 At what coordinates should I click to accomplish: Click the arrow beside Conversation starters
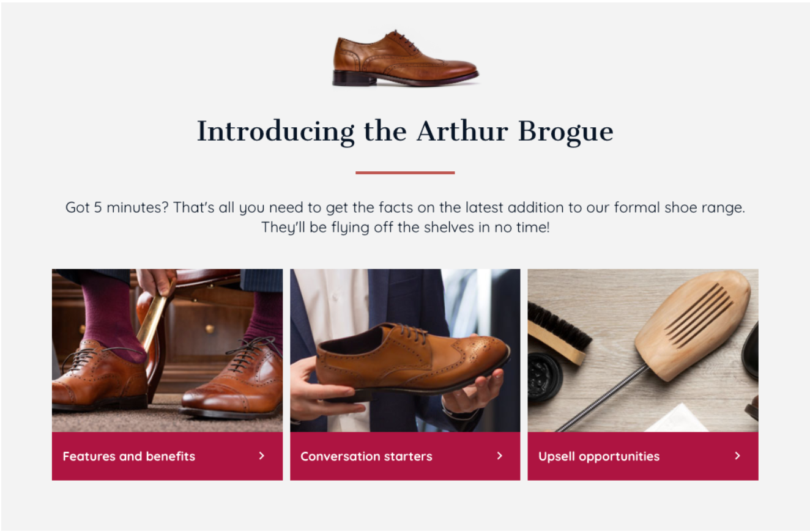tap(499, 456)
